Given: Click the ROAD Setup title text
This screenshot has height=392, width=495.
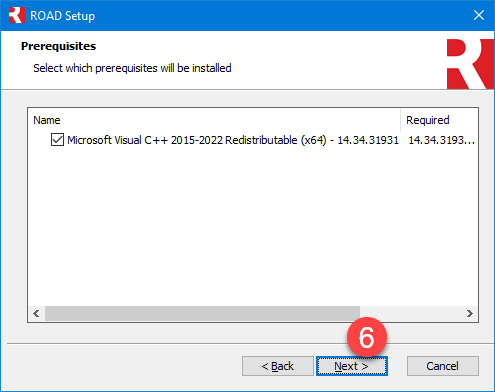Looking at the screenshot, I should [x=63, y=16].
